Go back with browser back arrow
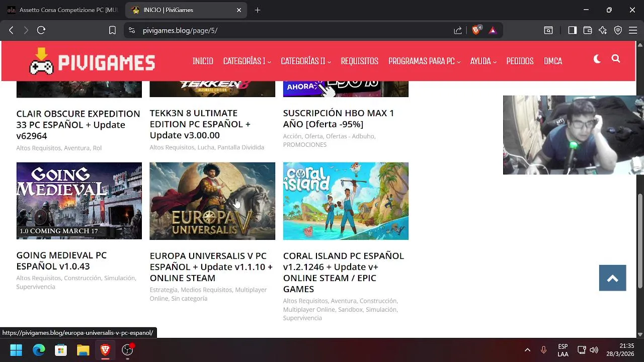644x362 pixels. 11,30
